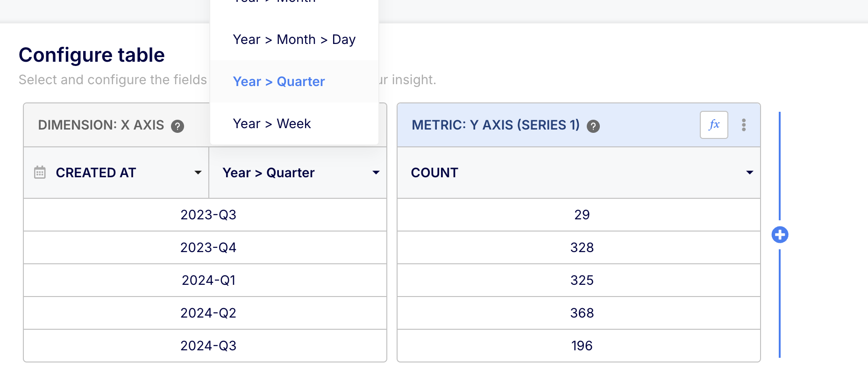The width and height of the screenshot is (868, 391).
Task: Click the count value 368
Action: pyautogui.click(x=582, y=313)
